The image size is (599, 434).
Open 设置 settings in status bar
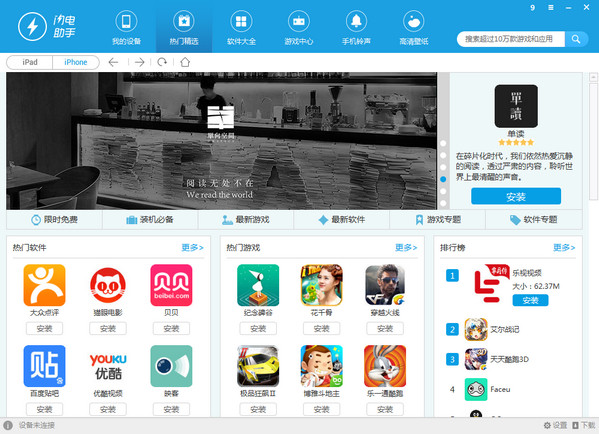point(555,425)
